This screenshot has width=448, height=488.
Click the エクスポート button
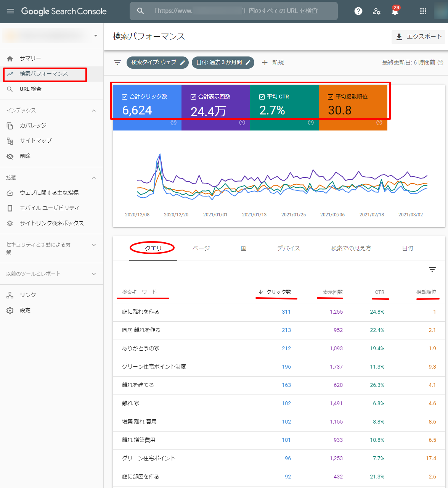tap(419, 37)
